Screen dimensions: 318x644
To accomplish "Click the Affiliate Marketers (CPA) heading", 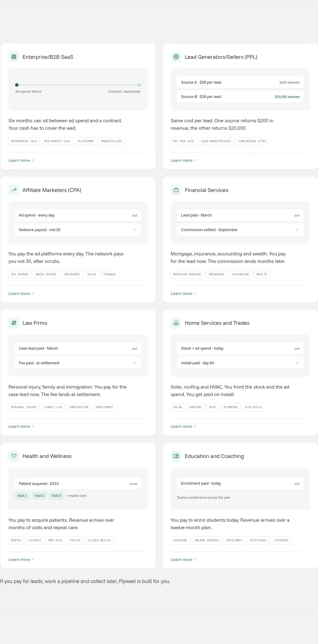I will pos(52,190).
